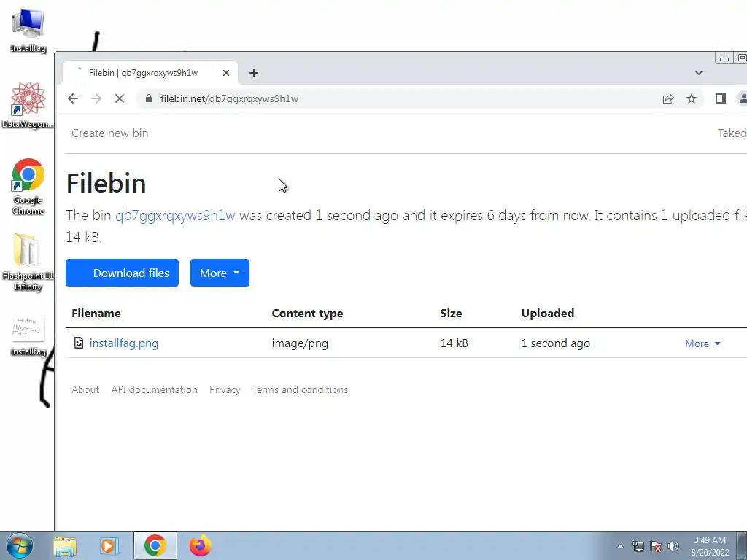Open Windows Media Player from taskbar
747x560 pixels.
point(109,545)
